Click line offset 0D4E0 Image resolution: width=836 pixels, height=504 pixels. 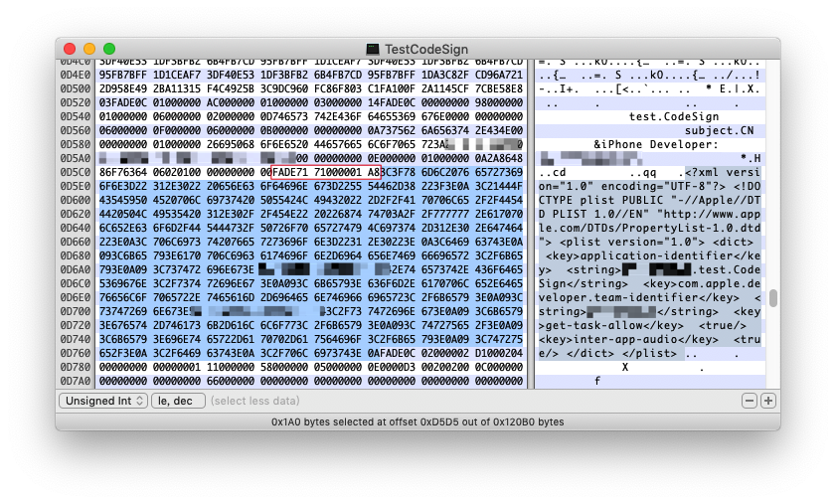[76, 75]
